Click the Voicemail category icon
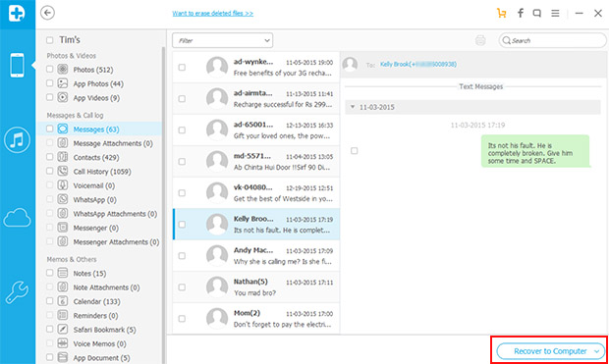Viewport: 609px width, 364px height. [63, 185]
